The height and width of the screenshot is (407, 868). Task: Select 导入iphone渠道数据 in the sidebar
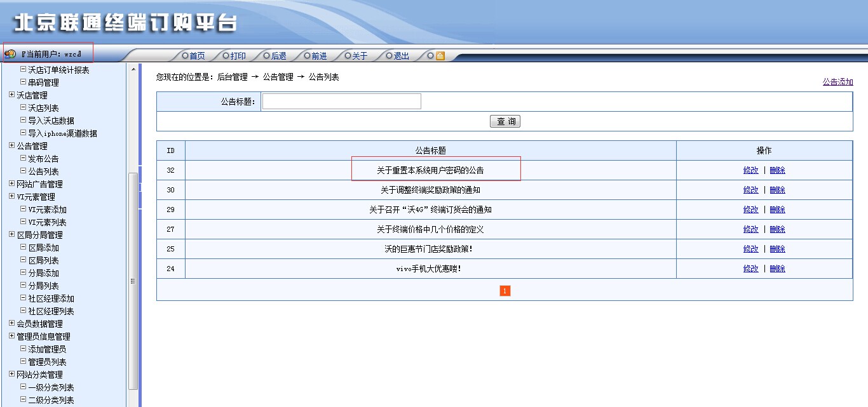pyautogui.click(x=62, y=133)
